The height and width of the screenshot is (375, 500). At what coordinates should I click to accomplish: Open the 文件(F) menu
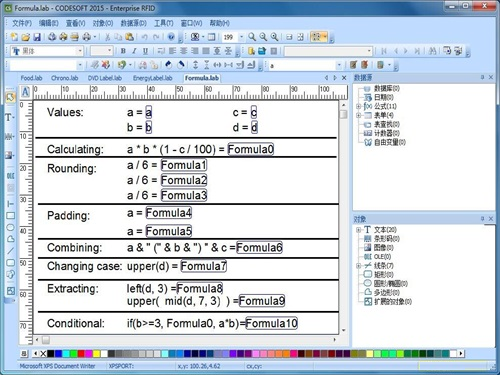(22, 23)
